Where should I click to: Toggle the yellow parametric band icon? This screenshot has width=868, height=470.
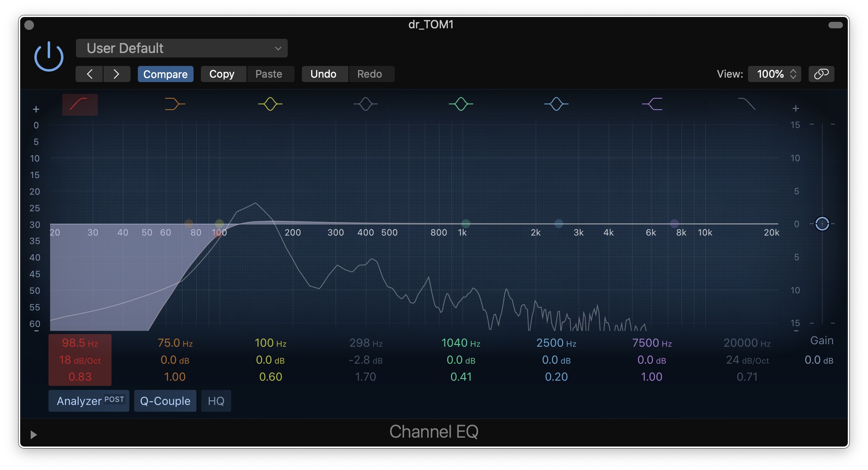(x=270, y=104)
